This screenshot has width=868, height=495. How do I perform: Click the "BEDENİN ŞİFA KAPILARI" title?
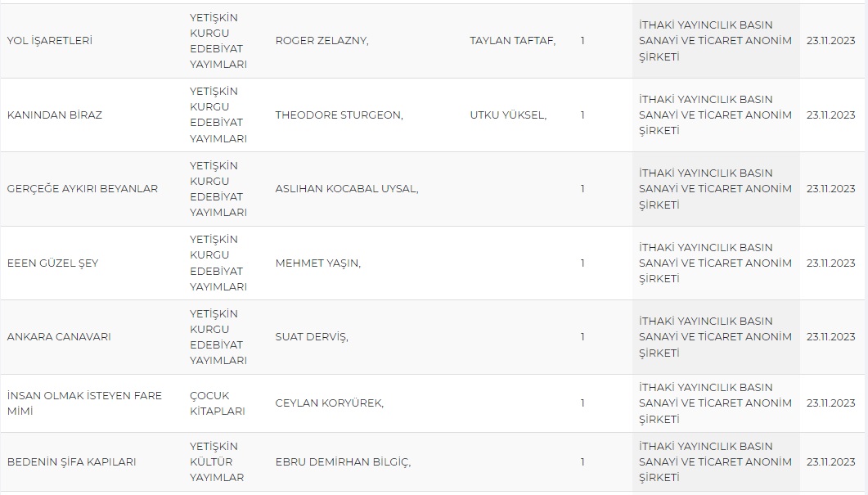[x=71, y=461]
